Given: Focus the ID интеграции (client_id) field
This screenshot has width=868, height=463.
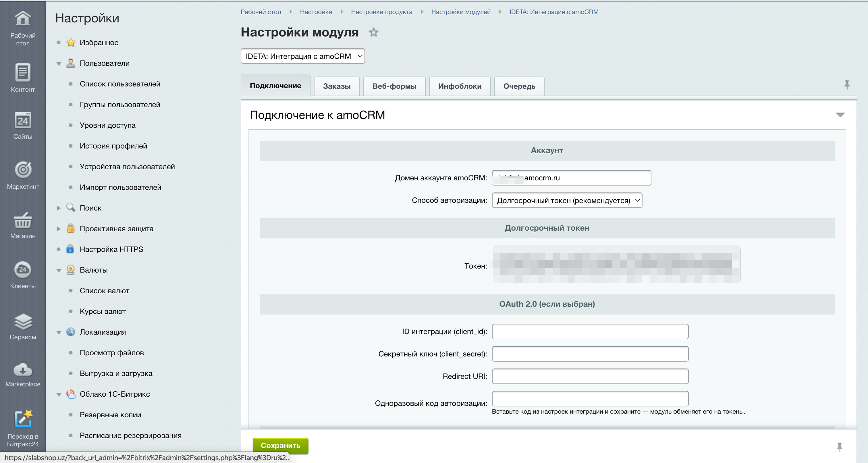Looking at the screenshot, I should coord(590,331).
